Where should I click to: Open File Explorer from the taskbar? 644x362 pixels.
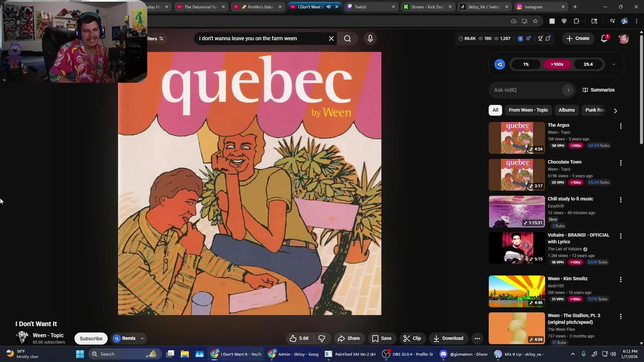(x=185, y=354)
